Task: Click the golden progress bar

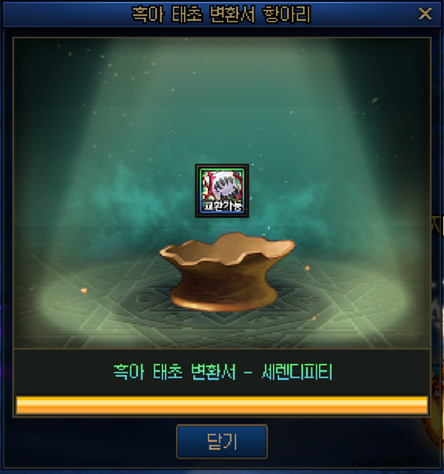Action: [222, 405]
